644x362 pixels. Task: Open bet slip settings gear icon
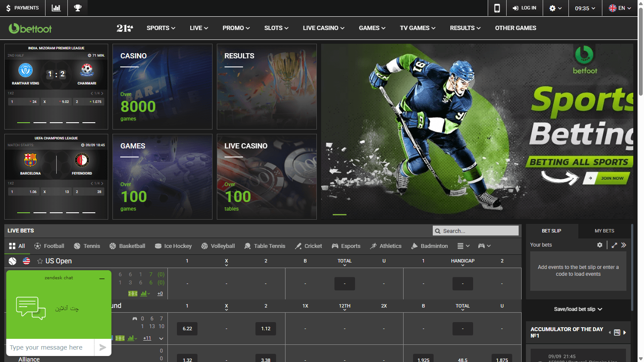coord(600,245)
